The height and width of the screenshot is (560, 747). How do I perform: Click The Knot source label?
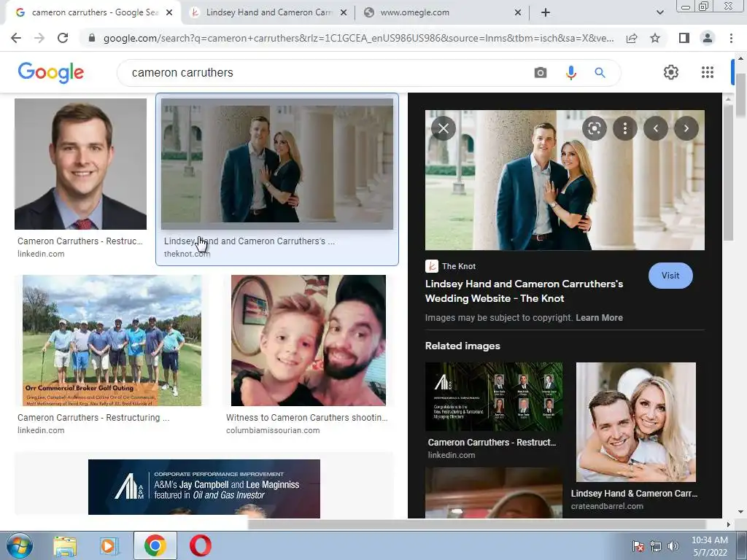[458, 266]
